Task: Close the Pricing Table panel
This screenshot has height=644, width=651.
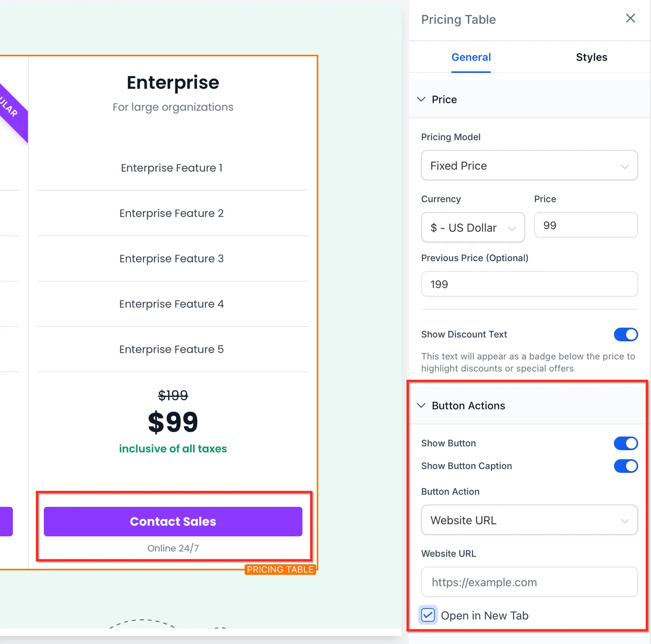Action: tap(630, 18)
